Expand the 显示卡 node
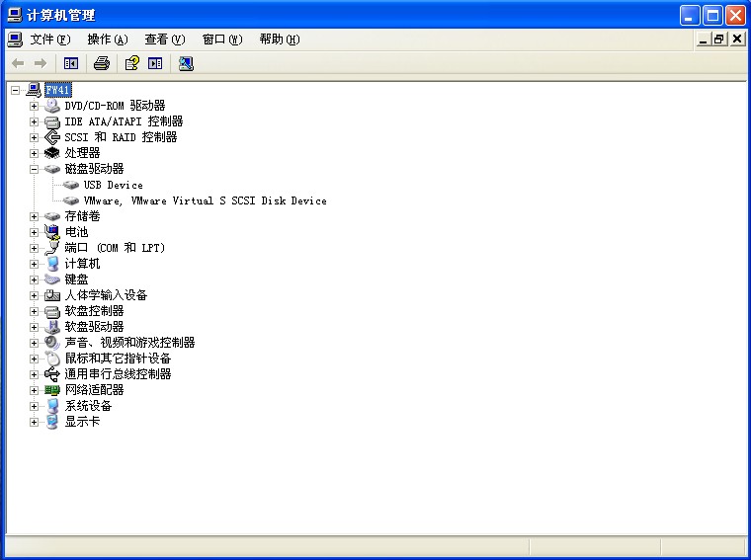The image size is (751, 560). pos(34,422)
